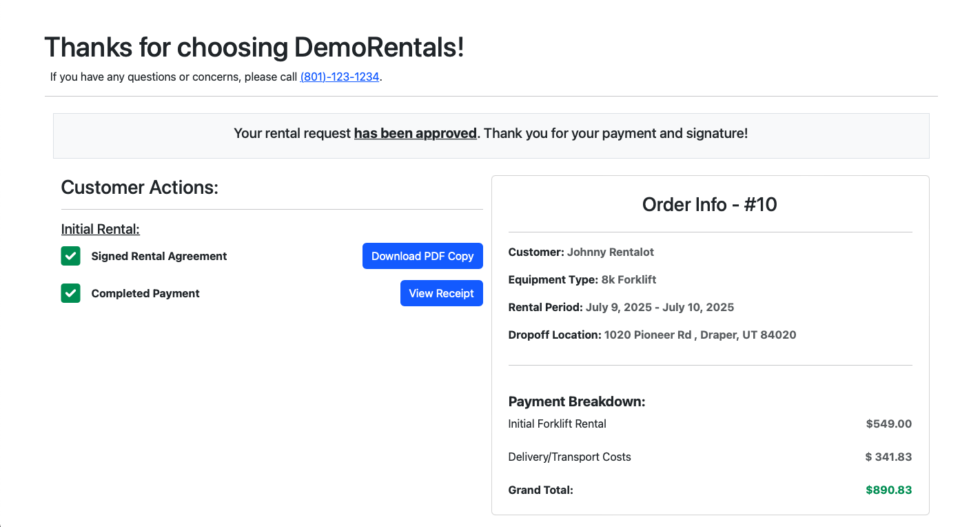Click the green checkmark beside Completed Payment
The width and height of the screenshot is (980, 527).
(x=71, y=293)
